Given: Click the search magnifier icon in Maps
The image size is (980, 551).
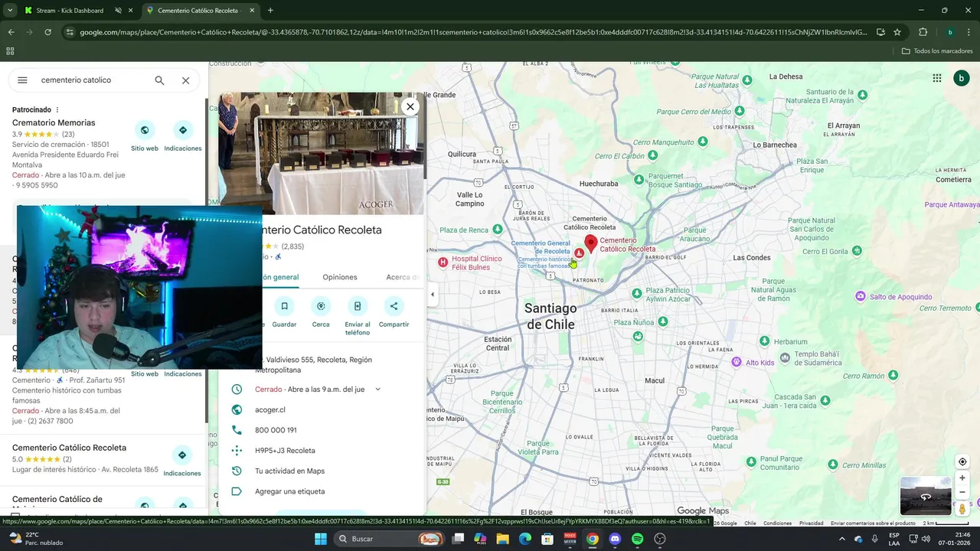Looking at the screenshot, I should coord(159,80).
